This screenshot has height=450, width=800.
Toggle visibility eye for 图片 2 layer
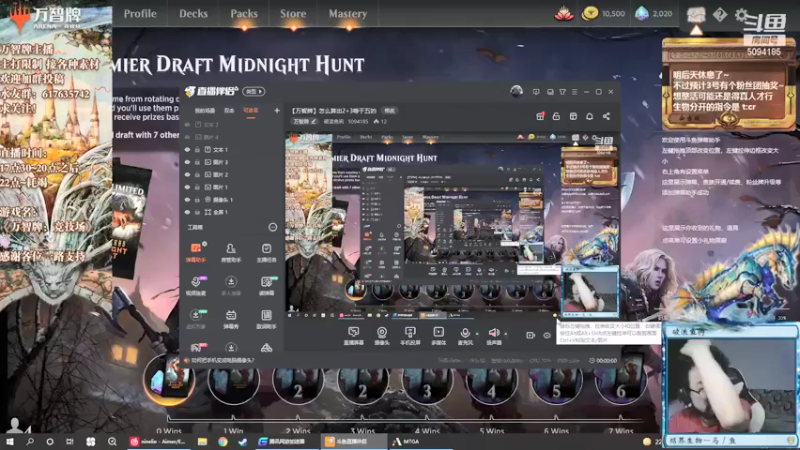(187, 174)
